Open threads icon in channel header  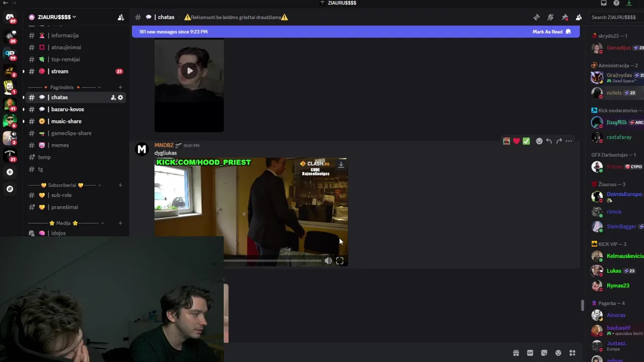pos(536,17)
